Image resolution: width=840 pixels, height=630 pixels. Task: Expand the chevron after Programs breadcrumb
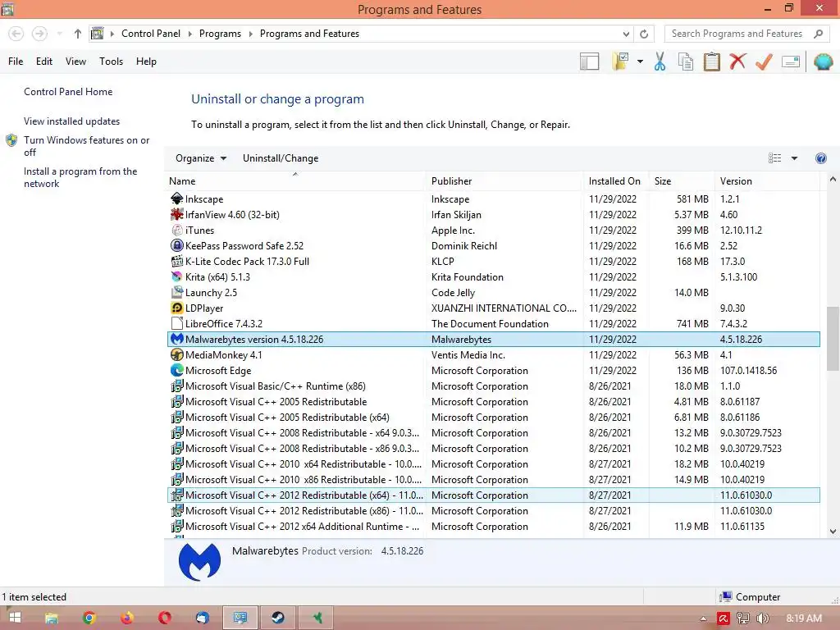250,34
